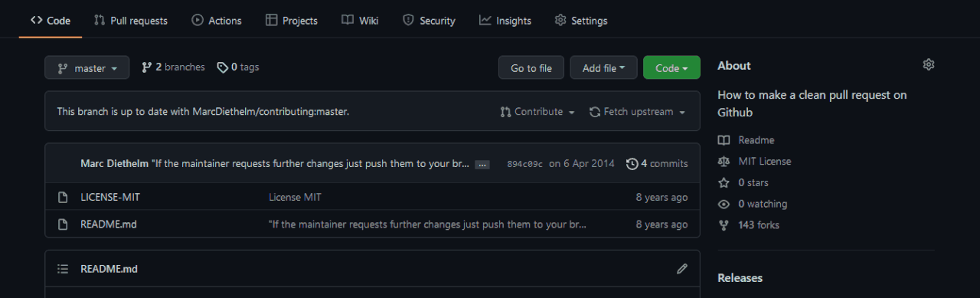Click the eye watching icon
The image size is (980, 298).
[x=724, y=205]
